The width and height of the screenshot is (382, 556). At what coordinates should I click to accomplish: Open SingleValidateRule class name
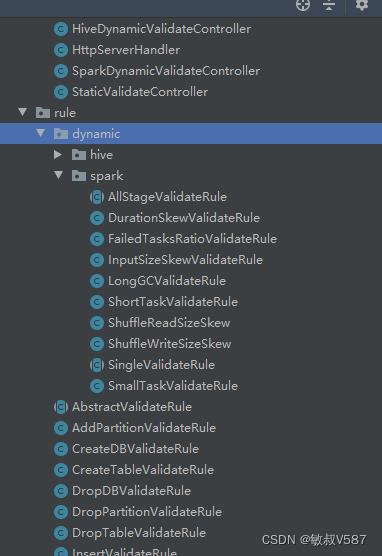(161, 365)
